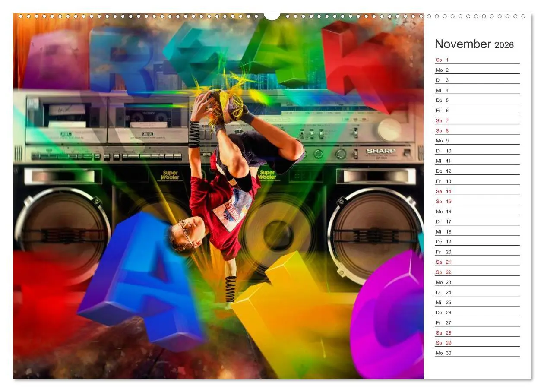Click the Mi 11 calendar row
Image resolution: width=544 pixels, height=392 pixels.
click(x=477, y=161)
